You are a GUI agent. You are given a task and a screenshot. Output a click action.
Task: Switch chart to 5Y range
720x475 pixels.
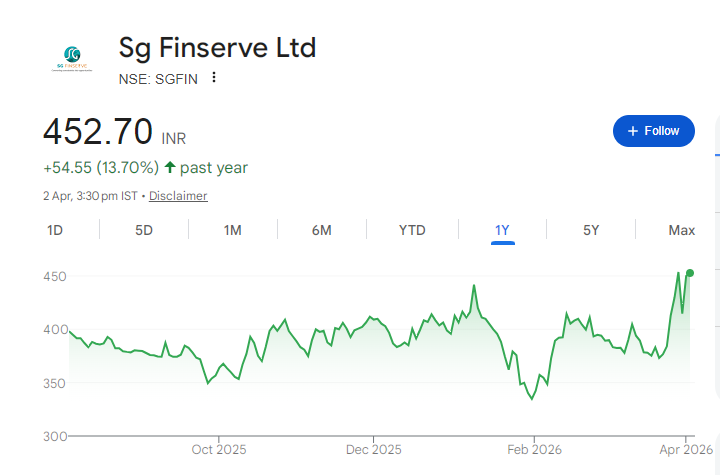[x=591, y=230]
